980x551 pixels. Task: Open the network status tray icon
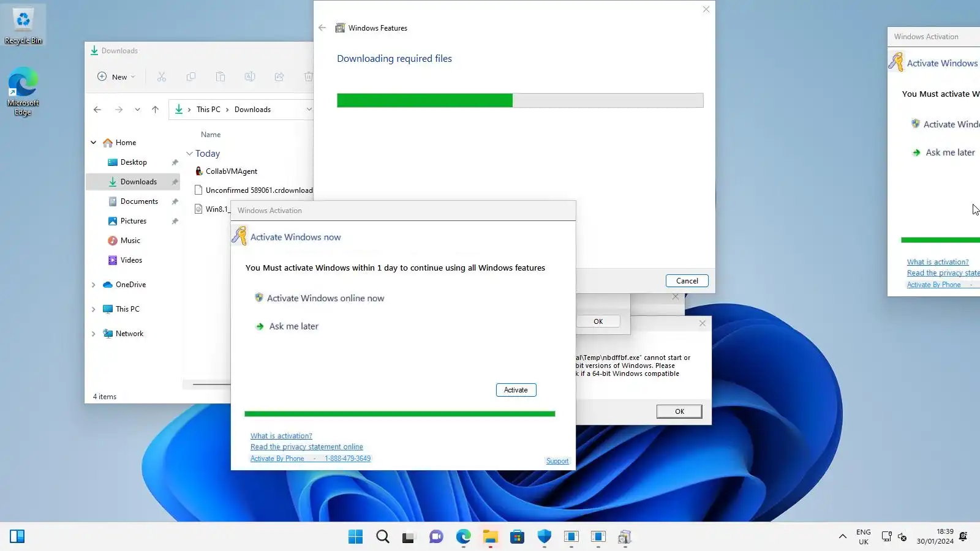point(886,537)
